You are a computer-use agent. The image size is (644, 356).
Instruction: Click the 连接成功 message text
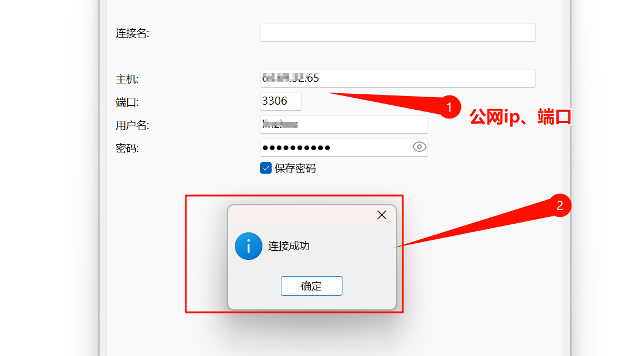[289, 246]
